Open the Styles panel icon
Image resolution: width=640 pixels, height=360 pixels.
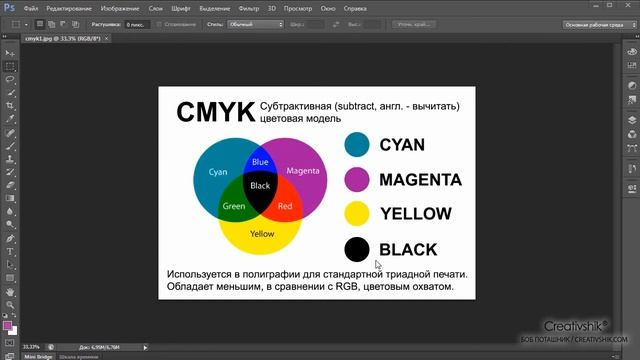[x=632, y=100]
